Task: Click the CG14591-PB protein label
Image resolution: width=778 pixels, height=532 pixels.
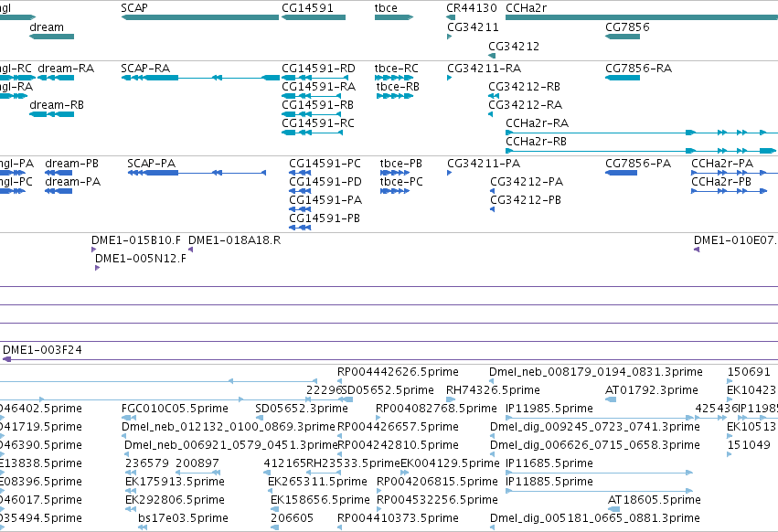Action: point(325,218)
